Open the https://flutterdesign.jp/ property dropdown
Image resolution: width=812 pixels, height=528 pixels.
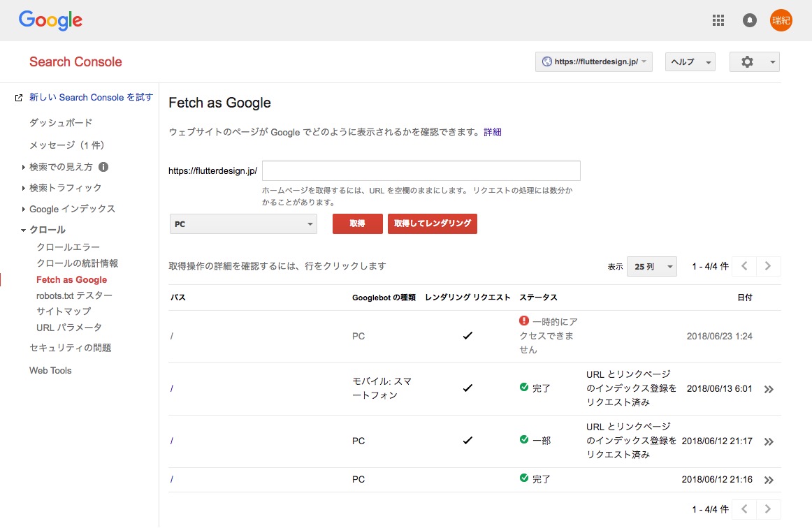(x=593, y=61)
